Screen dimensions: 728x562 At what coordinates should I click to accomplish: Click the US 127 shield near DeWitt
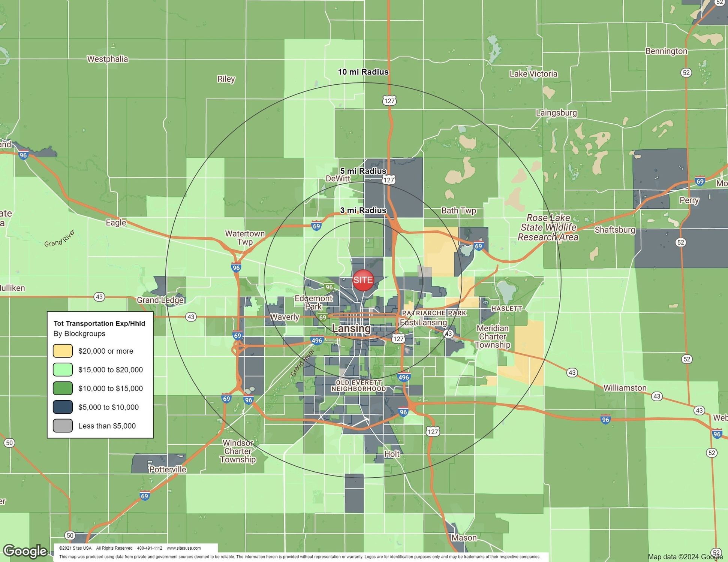(x=389, y=180)
